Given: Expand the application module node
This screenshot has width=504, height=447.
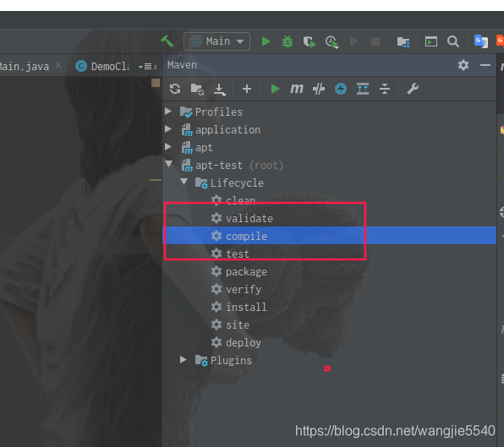Looking at the screenshot, I should point(168,129).
